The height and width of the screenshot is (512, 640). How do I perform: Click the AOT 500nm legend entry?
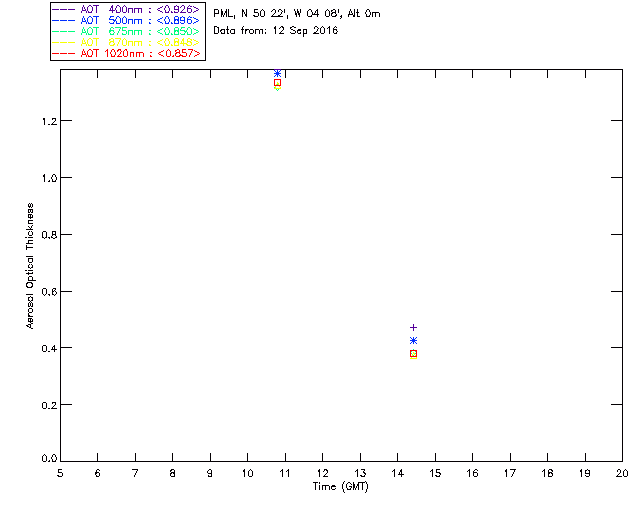(x=126, y=20)
